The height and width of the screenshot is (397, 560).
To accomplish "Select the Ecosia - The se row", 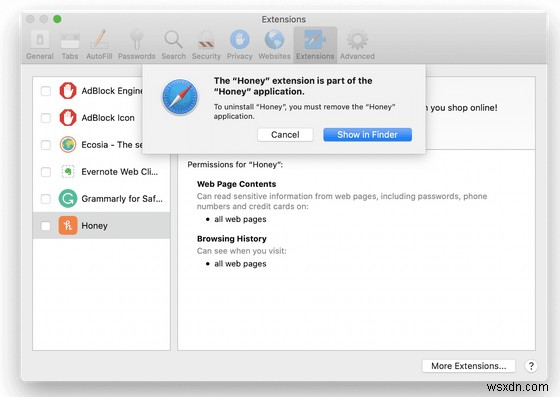I will click(x=88, y=145).
